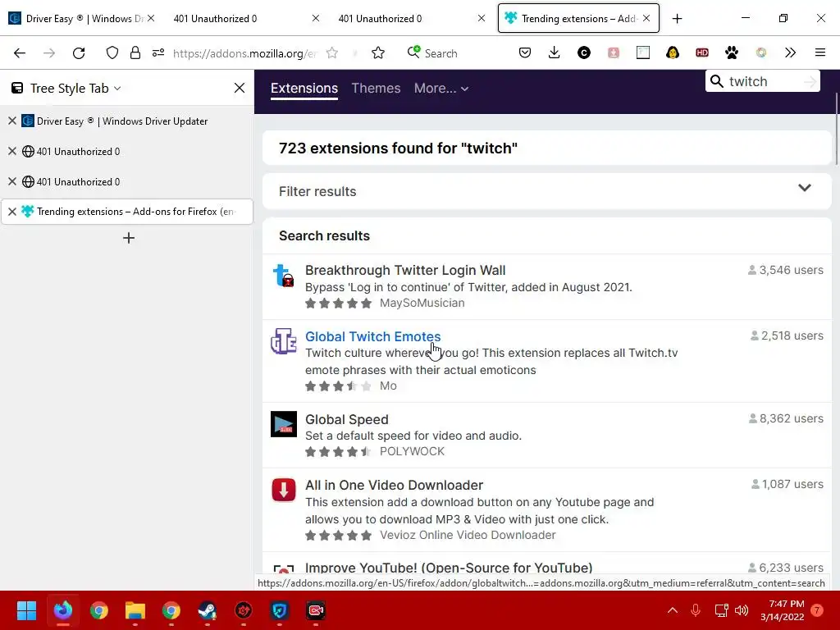Submit the add-ons search arrow

(x=810, y=81)
